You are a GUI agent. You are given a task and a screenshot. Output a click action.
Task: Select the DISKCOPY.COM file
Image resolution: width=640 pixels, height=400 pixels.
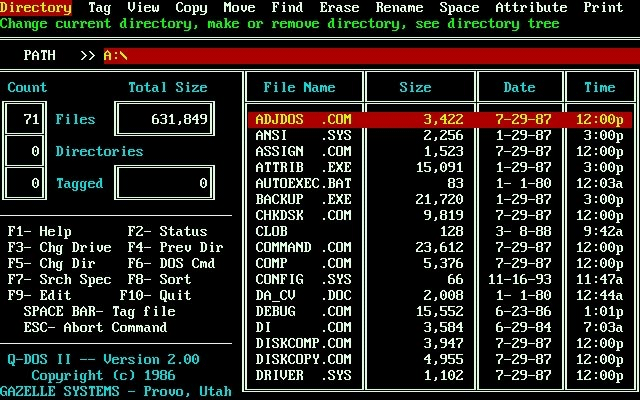(x=440, y=359)
